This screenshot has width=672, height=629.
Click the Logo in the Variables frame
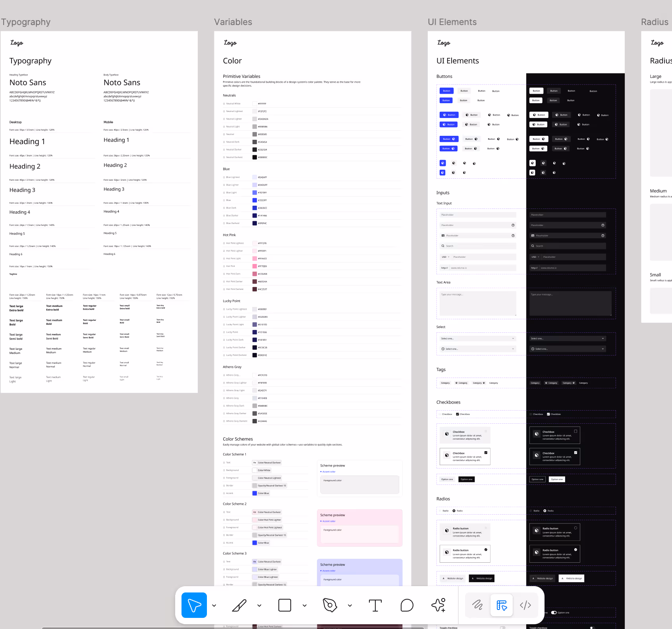tap(230, 43)
